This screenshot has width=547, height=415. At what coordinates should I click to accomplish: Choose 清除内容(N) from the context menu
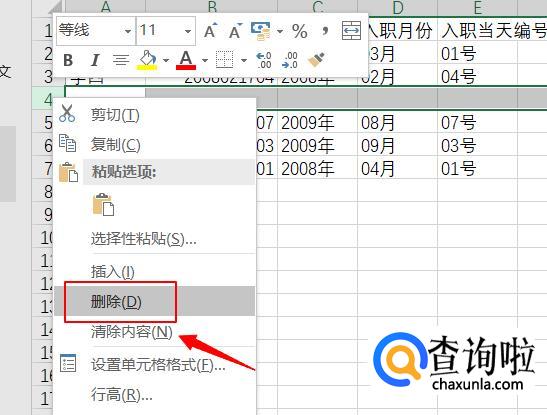(132, 332)
